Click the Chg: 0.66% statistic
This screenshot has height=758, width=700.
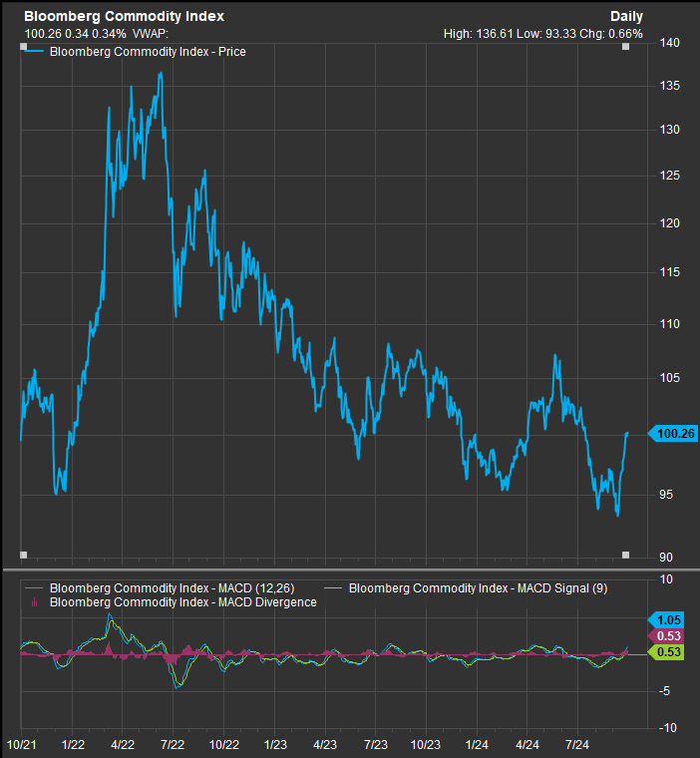pyautogui.click(x=611, y=34)
